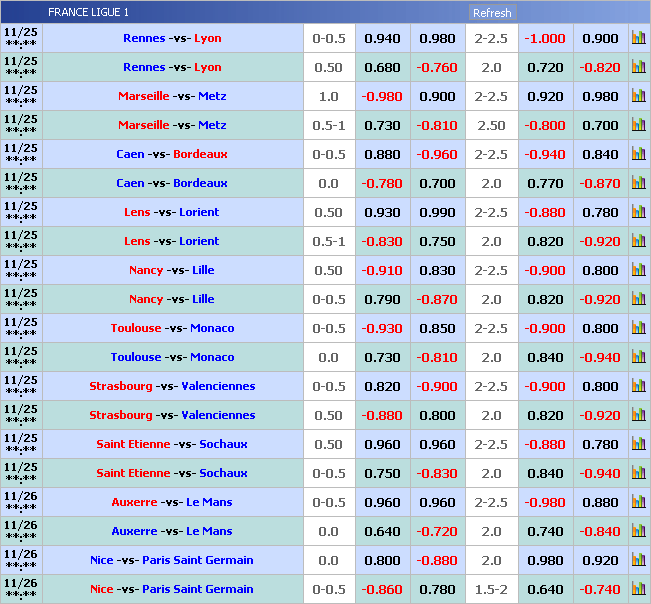651x604 pixels.
Task: Select the -1.000 odds for Rennes-Lyon
Action: pyautogui.click(x=545, y=38)
